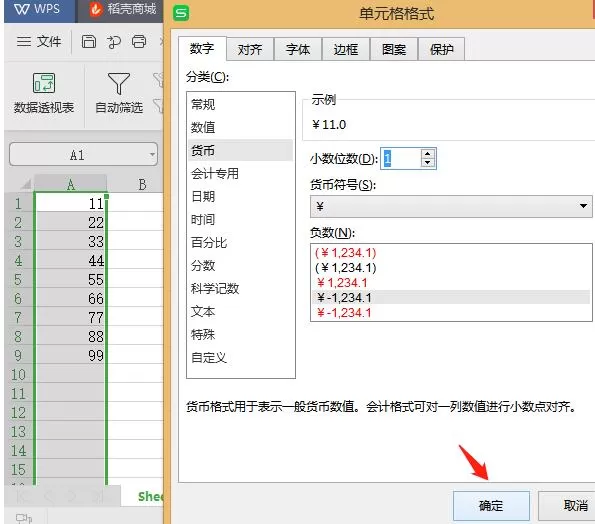Screen dimensions: 595x524
Task: Click the 小数位数 input field
Action: pyautogui.click(x=401, y=158)
